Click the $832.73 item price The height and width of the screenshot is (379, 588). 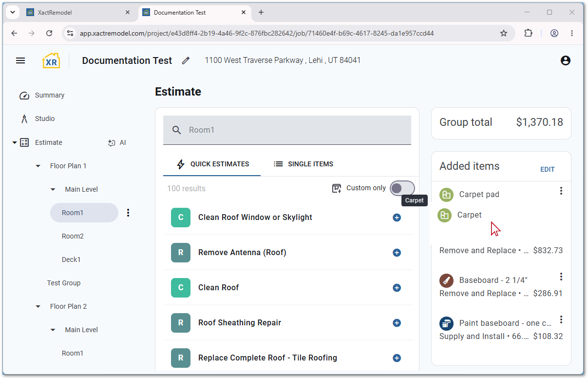[548, 251]
